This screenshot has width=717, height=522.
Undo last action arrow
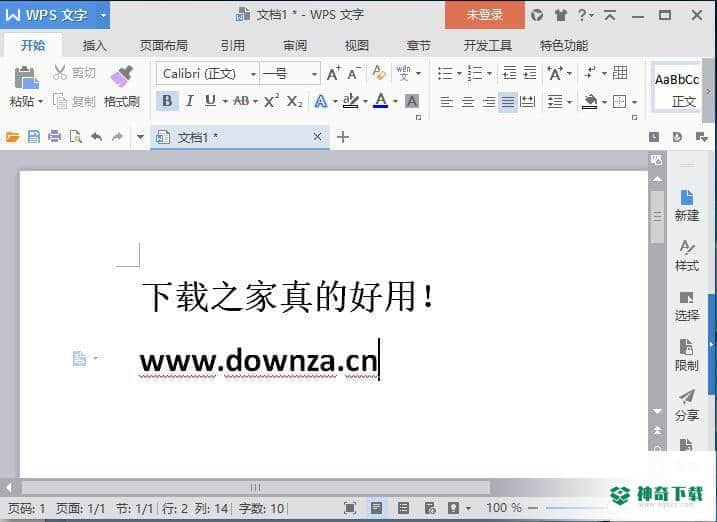(96, 136)
